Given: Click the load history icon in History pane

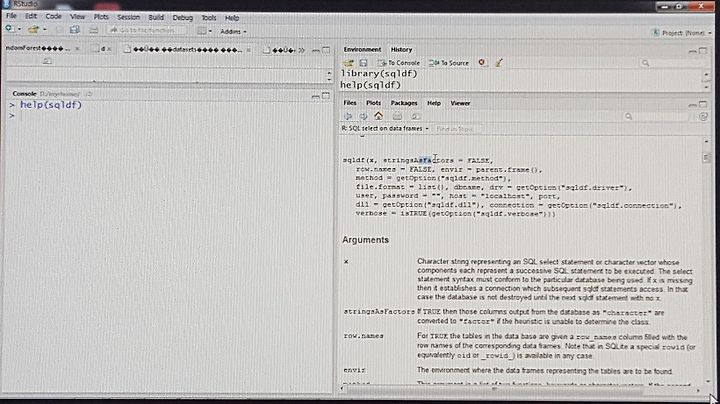Looking at the screenshot, I should (x=349, y=63).
